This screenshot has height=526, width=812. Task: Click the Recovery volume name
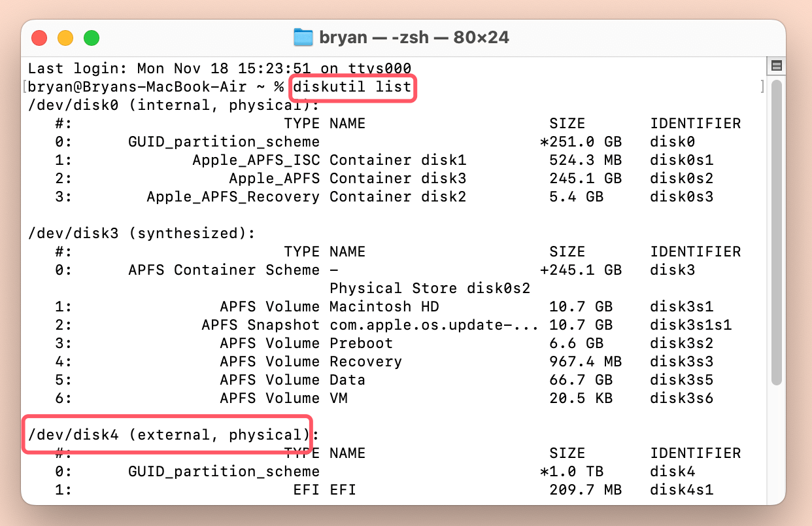pyautogui.click(x=366, y=361)
